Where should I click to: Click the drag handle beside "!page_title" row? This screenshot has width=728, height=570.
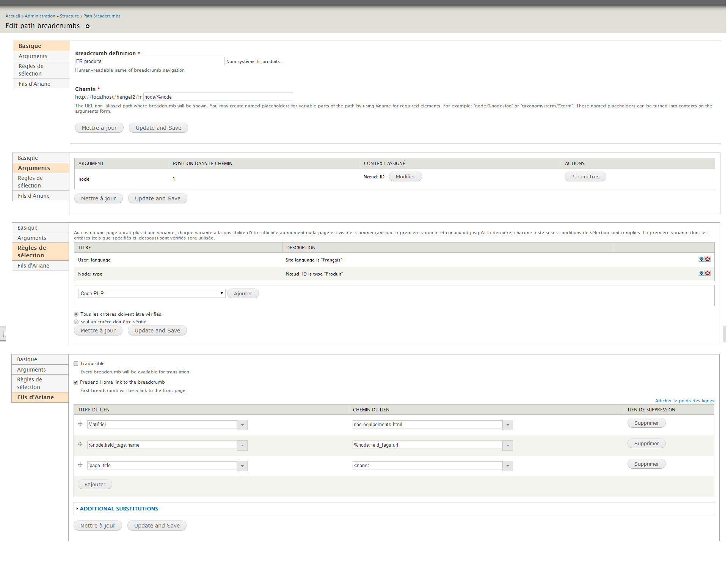point(80,465)
